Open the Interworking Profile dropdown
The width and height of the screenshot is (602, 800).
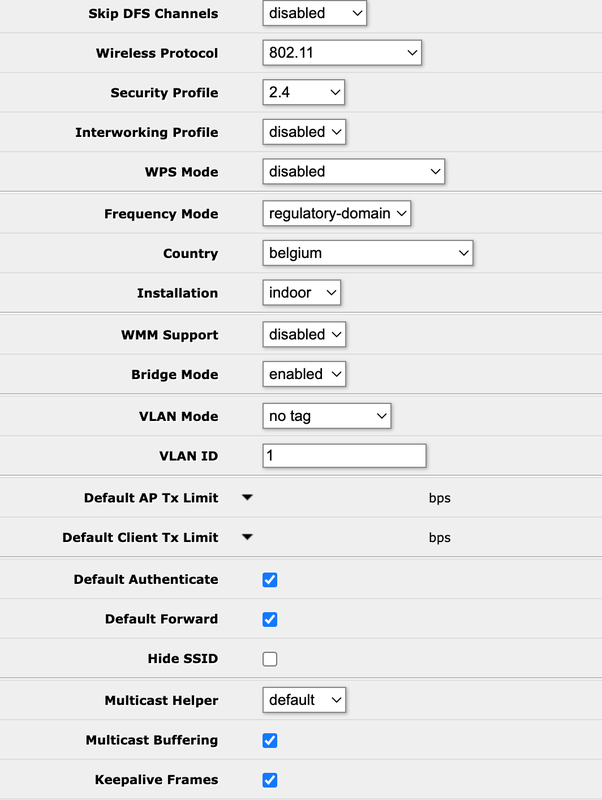(x=304, y=132)
